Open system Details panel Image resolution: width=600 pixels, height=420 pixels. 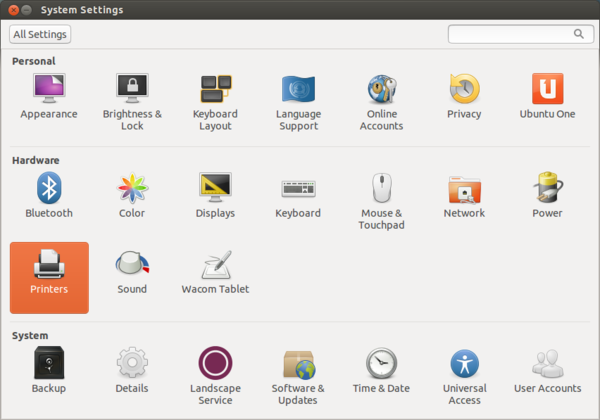132,370
